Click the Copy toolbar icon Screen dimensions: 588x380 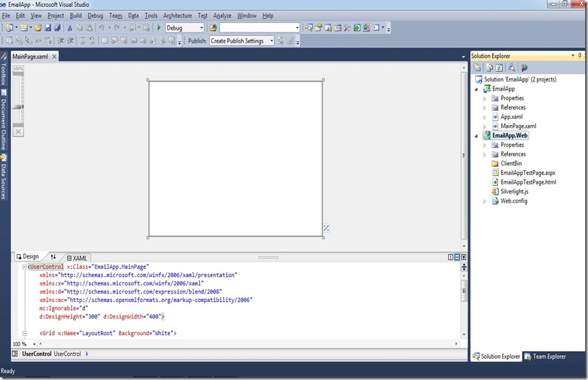tap(80, 28)
